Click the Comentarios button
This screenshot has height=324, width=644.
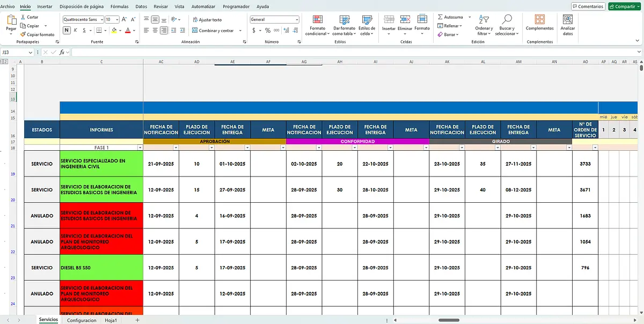pos(588,6)
